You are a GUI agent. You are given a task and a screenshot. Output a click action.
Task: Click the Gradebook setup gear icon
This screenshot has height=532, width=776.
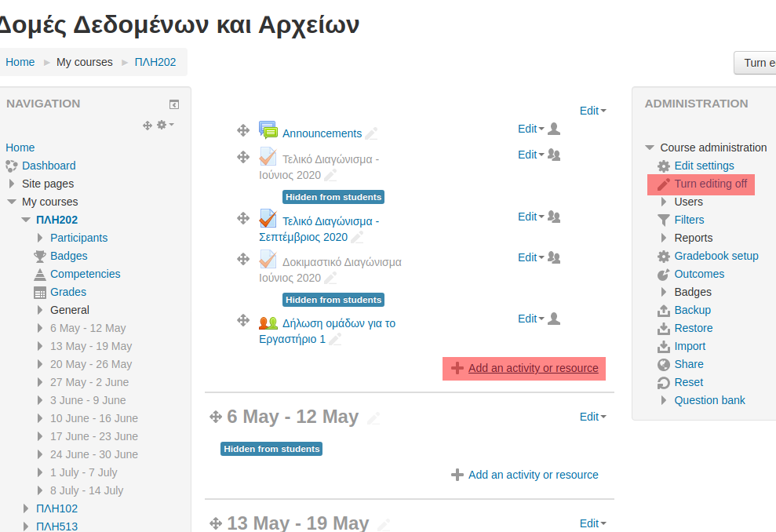664,256
